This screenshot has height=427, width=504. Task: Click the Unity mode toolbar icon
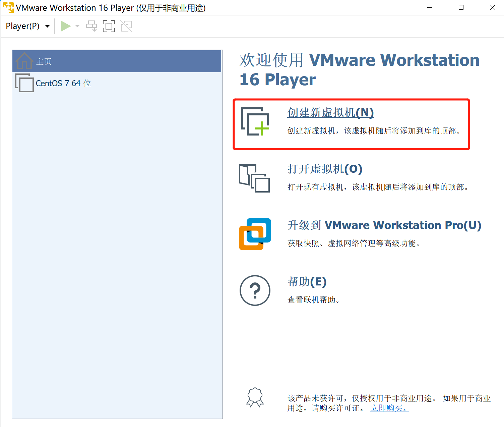(126, 26)
